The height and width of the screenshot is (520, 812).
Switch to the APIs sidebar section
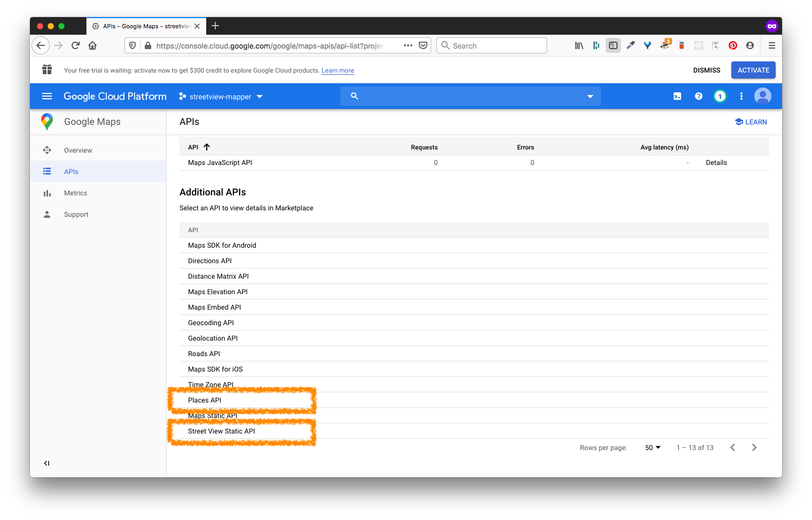[71, 171]
